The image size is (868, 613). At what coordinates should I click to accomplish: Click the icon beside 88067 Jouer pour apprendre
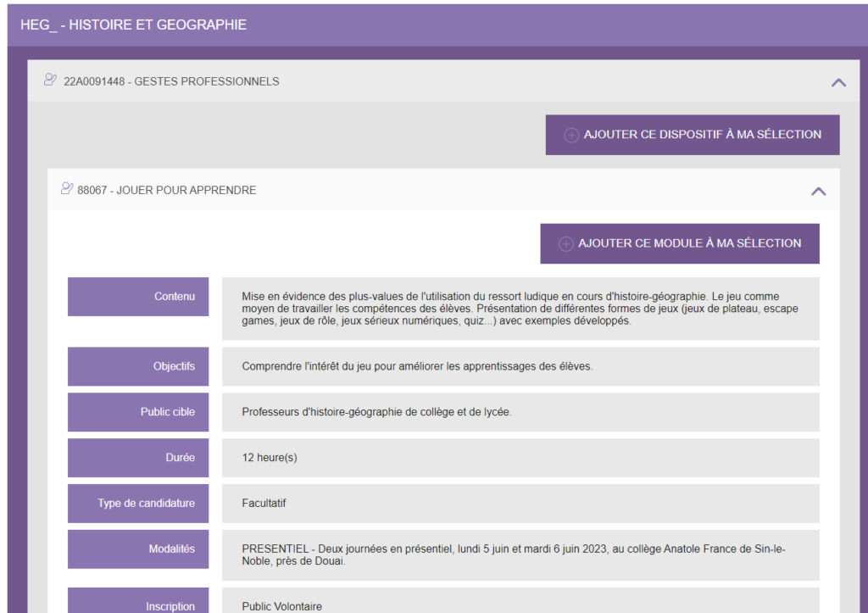(67, 189)
